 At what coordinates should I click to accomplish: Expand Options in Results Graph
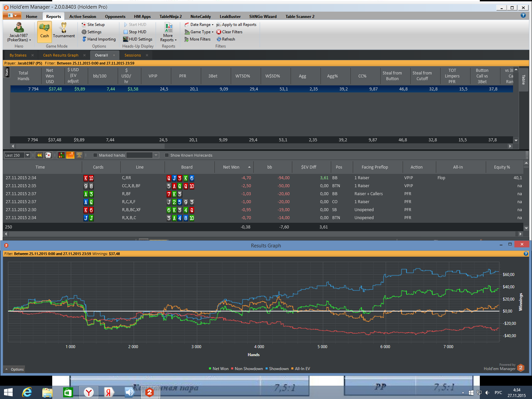point(14,369)
